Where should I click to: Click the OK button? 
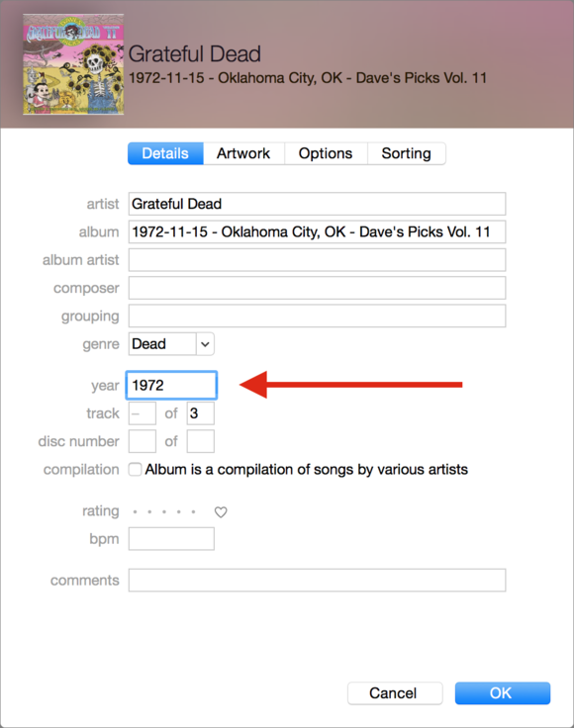(x=503, y=692)
